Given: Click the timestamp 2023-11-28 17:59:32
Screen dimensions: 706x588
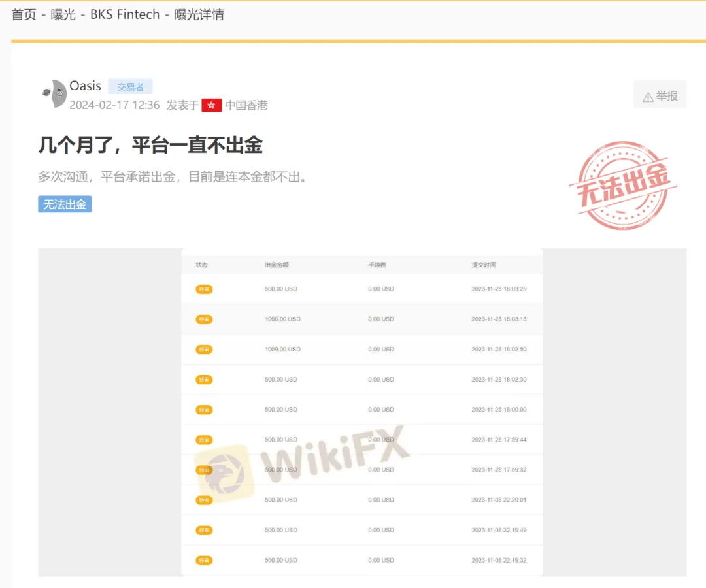Looking at the screenshot, I should point(499,470).
